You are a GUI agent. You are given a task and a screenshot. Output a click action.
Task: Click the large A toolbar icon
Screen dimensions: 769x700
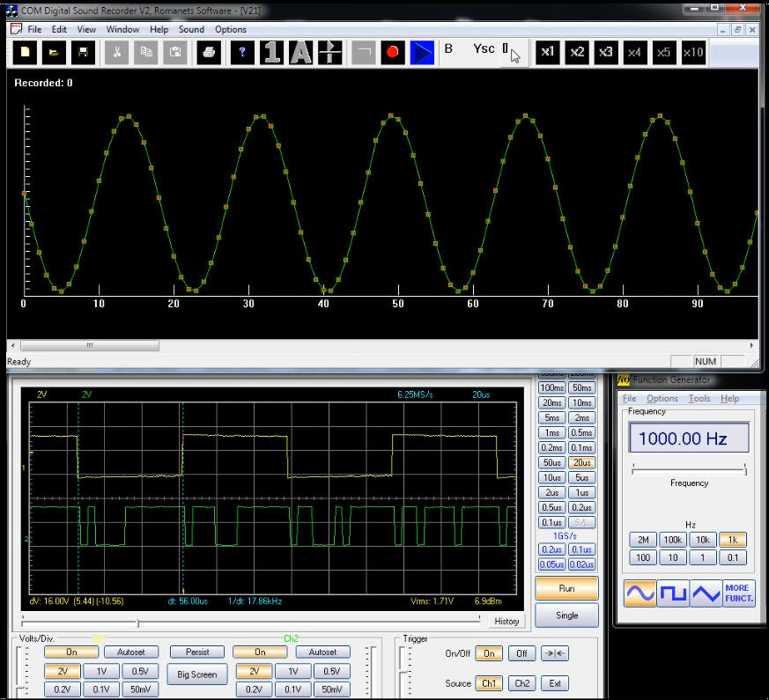click(x=299, y=52)
